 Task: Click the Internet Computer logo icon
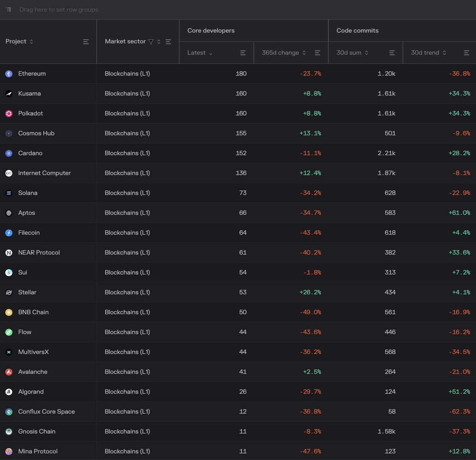pyautogui.click(x=9, y=173)
